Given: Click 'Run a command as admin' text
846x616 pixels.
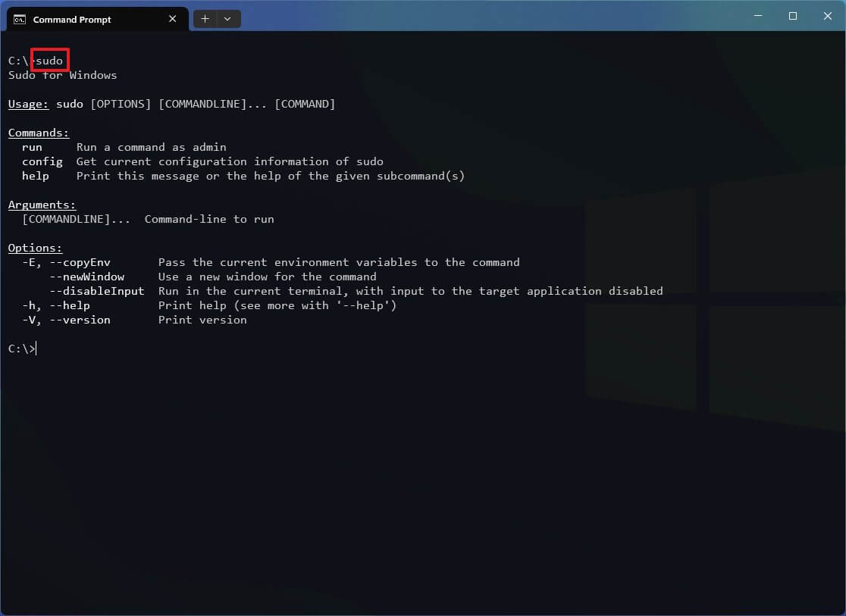Looking at the screenshot, I should (x=151, y=147).
